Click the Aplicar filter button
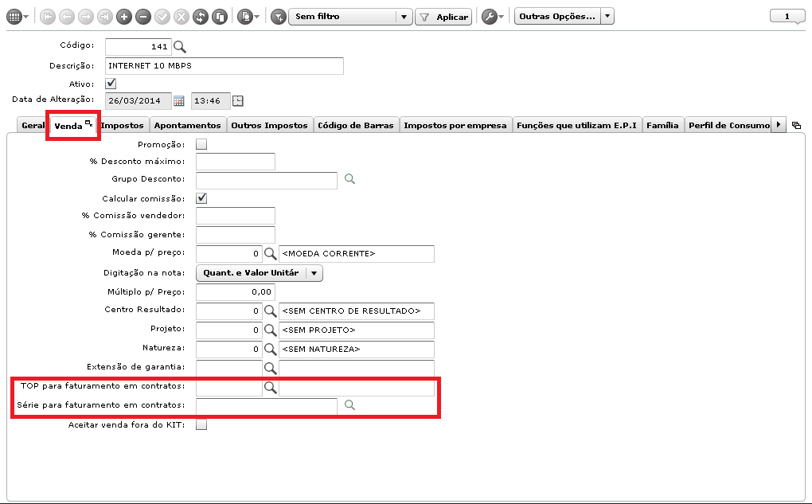Image resolution: width=812 pixels, height=504 pixels. click(443, 17)
